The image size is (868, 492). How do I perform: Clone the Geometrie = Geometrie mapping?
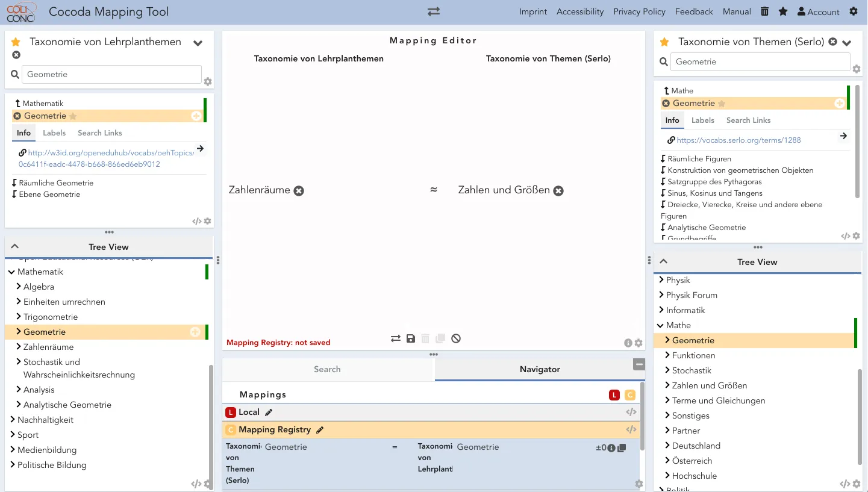point(622,448)
